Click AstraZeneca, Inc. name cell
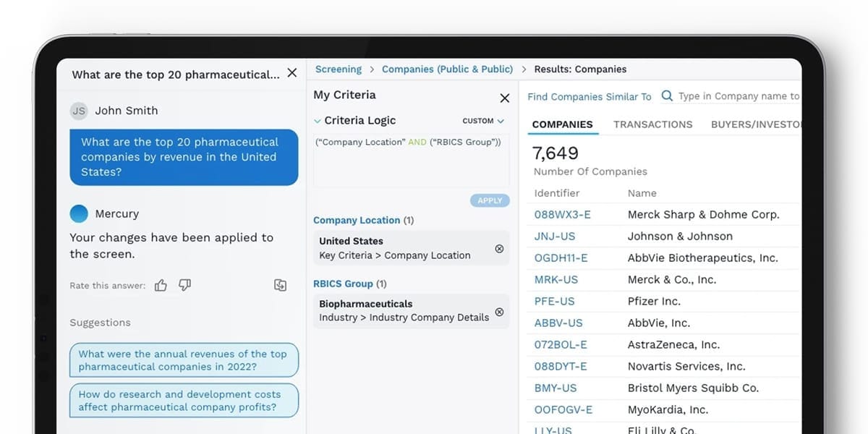This screenshot has width=868, height=434. tap(675, 345)
